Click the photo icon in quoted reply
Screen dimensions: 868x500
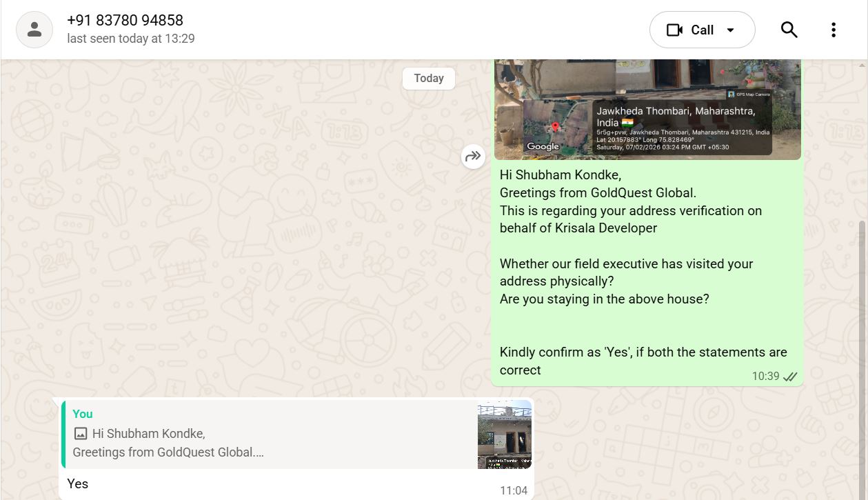pyautogui.click(x=81, y=434)
